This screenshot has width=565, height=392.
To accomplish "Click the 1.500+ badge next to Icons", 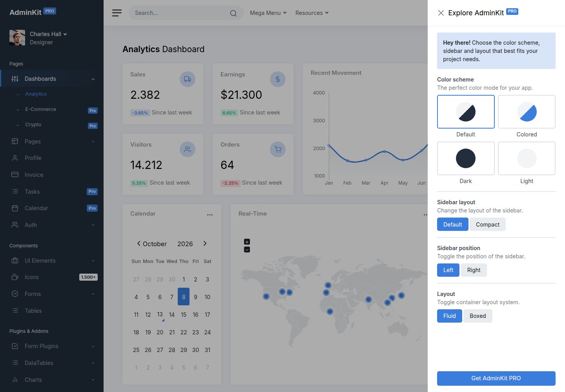I will [88, 277].
